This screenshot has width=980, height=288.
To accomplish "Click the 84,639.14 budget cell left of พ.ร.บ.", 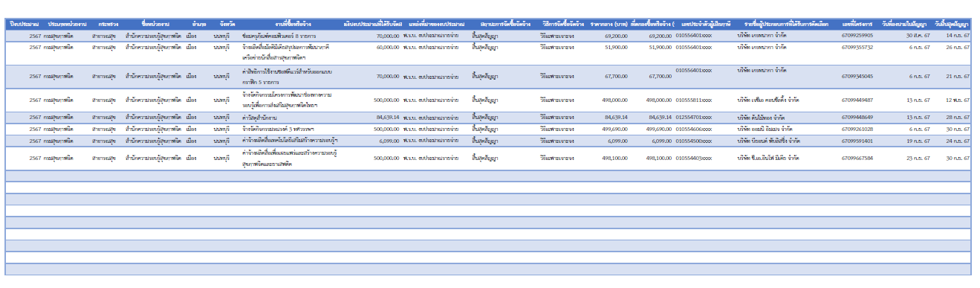I will (x=388, y=118).
